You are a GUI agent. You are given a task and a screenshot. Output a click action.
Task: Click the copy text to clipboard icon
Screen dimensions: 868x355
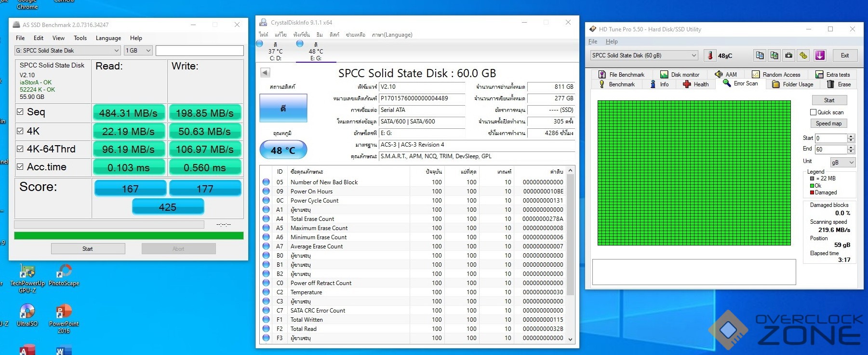click(x=760, y=55)
